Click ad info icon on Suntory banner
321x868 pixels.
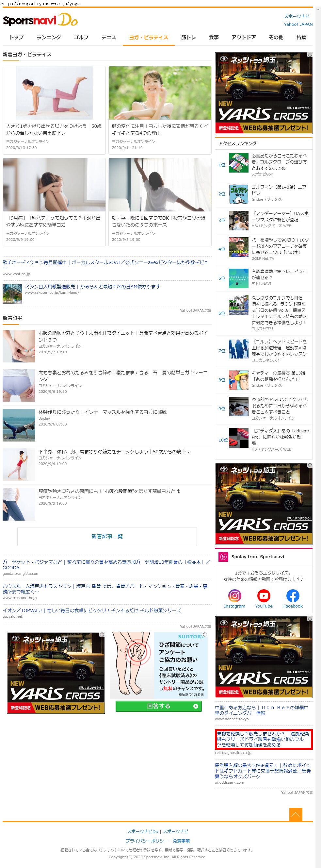[205, 634]
